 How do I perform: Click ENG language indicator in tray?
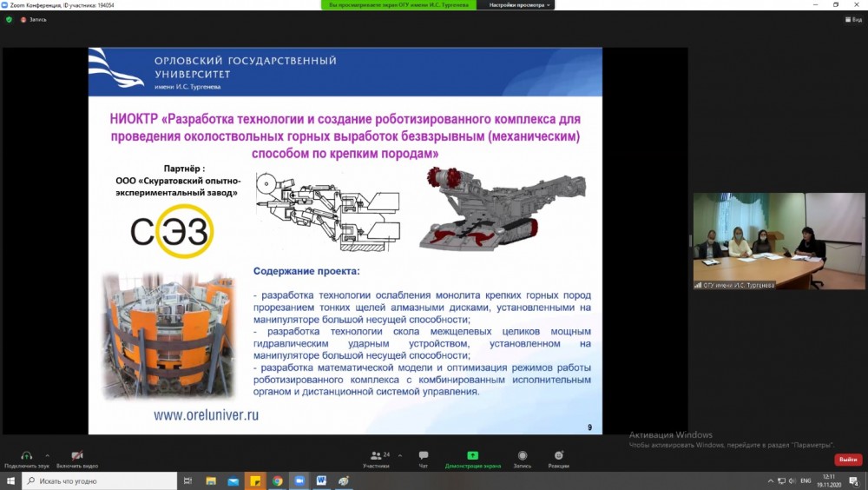tap(806, 480)
